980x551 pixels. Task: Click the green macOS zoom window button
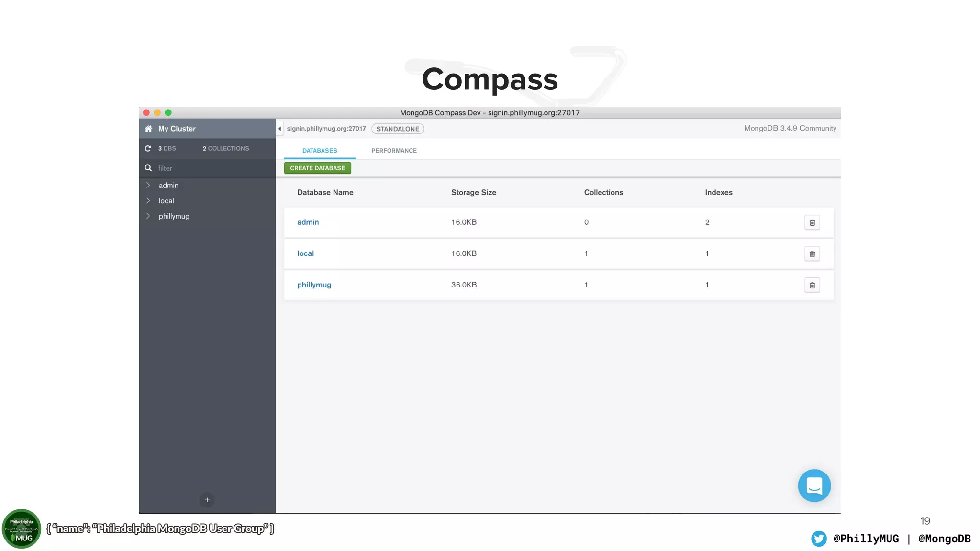click(168, 113)
